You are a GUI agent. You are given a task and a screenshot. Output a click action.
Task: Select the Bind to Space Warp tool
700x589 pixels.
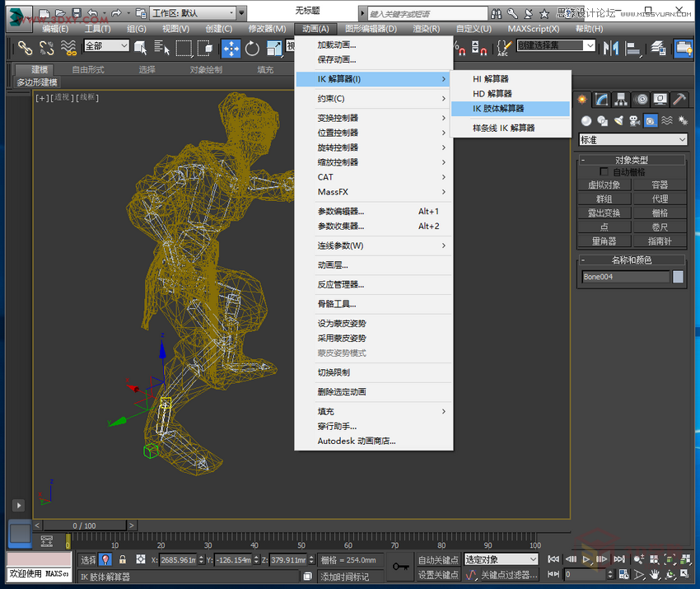[x=68, y=48]
